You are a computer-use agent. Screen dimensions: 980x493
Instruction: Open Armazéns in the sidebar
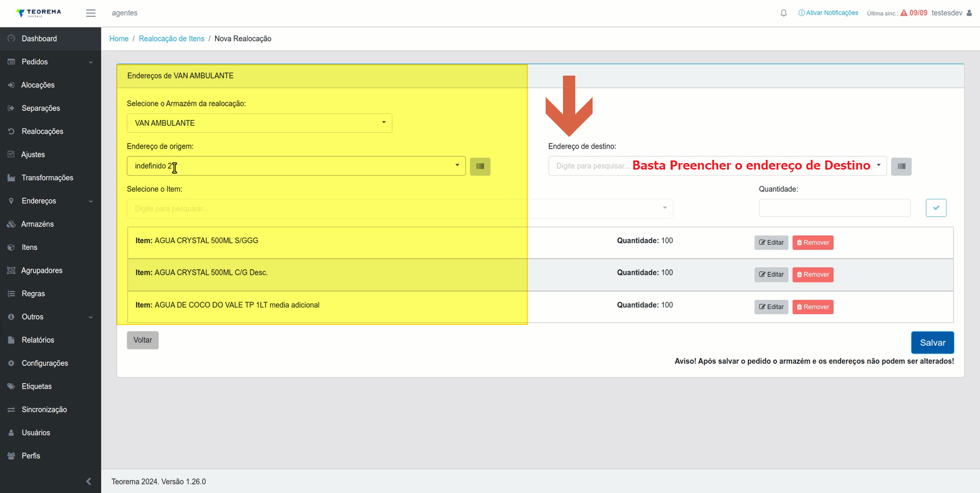pyautogui.click(x=51, y=224)
